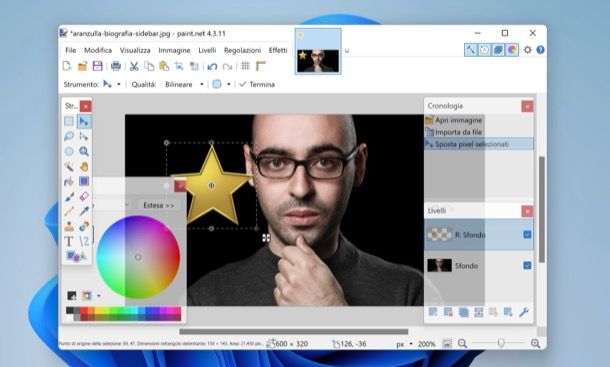Select the Gradient tool
The width and height of the screenshot is (610, 367).
[x=84, y=181]
